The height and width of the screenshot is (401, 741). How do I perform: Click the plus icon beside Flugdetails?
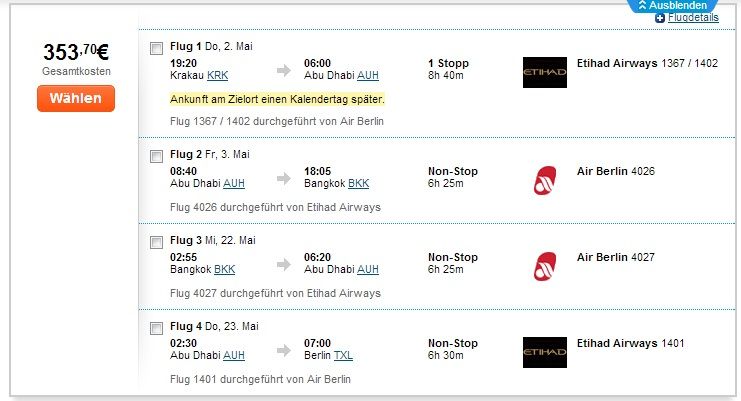point(660,18)
